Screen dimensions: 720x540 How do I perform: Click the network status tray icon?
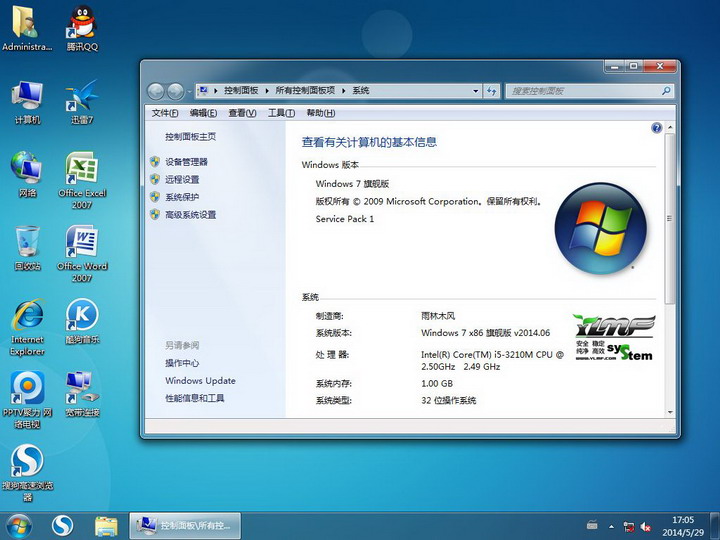click(628, 527)
